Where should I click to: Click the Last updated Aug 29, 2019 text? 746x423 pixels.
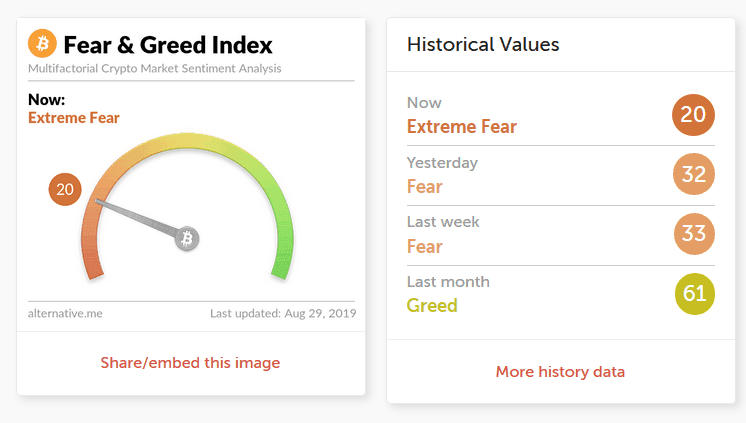(283, 313)
